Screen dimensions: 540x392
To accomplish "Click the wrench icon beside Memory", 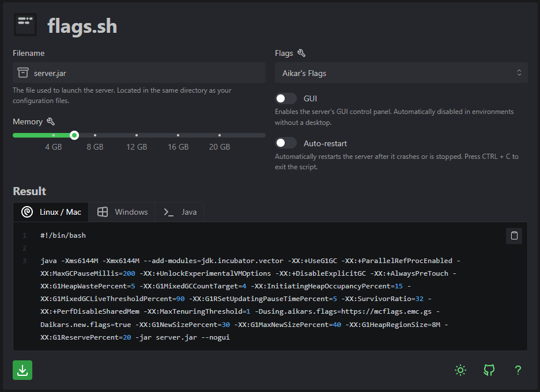I will 51,121.
